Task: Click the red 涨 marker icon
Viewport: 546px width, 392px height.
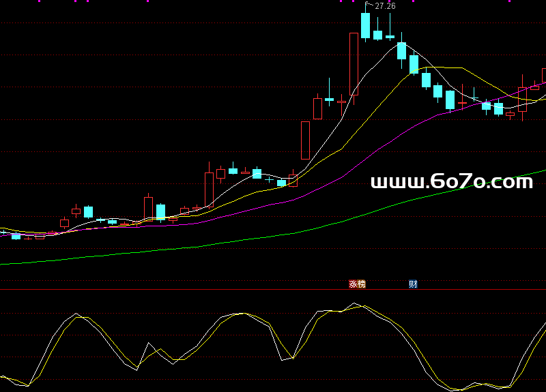Action: tap(353, 284)
